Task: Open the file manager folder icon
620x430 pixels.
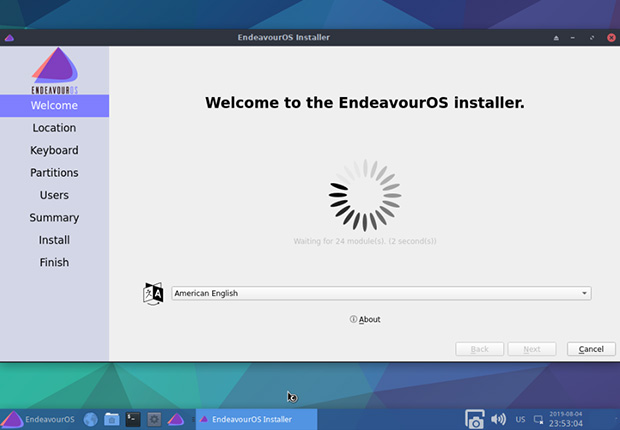Action: [112, 419]
